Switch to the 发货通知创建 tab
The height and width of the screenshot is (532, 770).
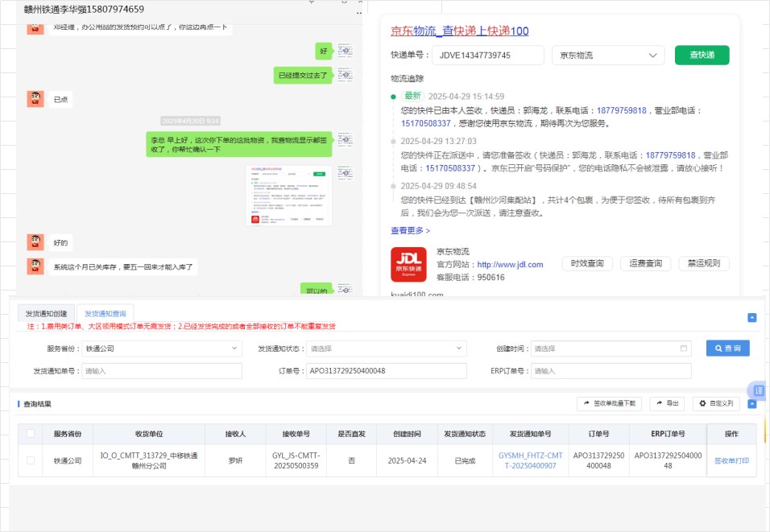tap(46, 314)
